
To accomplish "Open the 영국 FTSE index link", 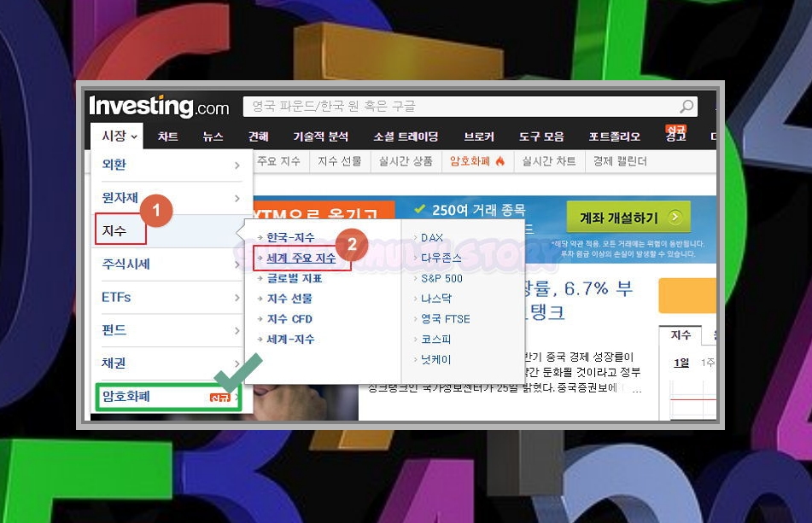I will click(x=446, y=318).
